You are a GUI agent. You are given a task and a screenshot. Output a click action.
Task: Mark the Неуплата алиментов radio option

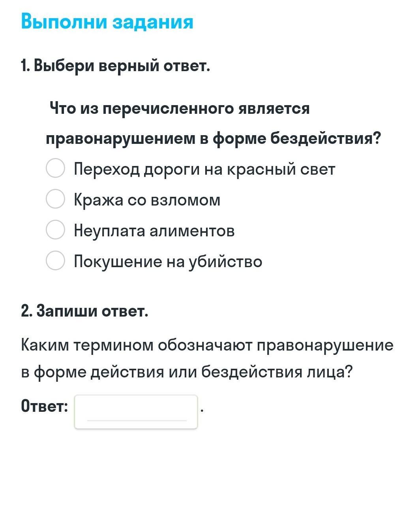pyautogui.click(x=55, y=230)
